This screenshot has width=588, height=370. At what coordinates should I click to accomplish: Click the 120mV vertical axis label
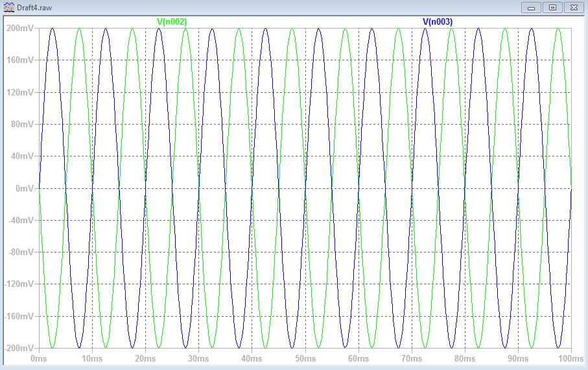click(20, 92)
